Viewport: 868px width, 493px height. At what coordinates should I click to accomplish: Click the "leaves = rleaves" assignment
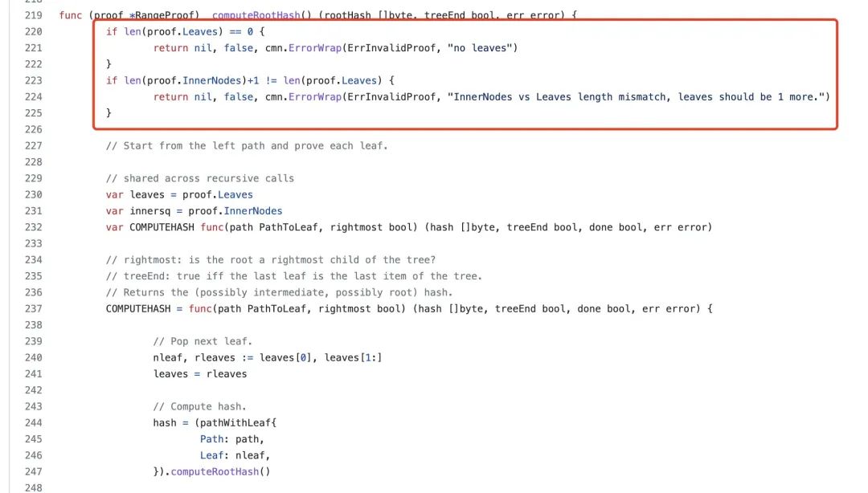200,373
